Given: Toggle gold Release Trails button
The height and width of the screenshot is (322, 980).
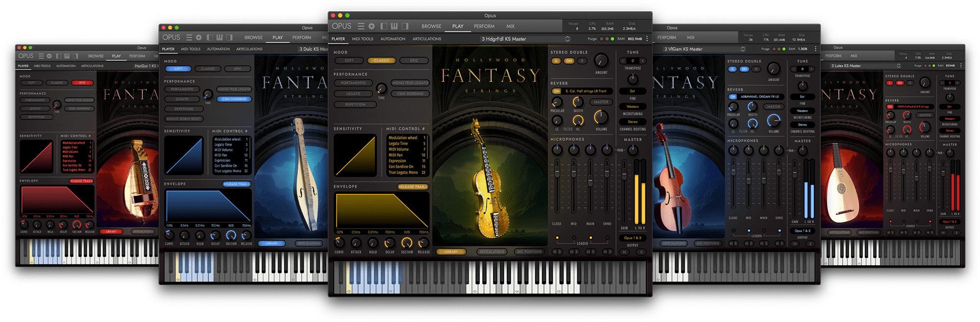Looking at the screenshot, I should click(x=413, y=187).
